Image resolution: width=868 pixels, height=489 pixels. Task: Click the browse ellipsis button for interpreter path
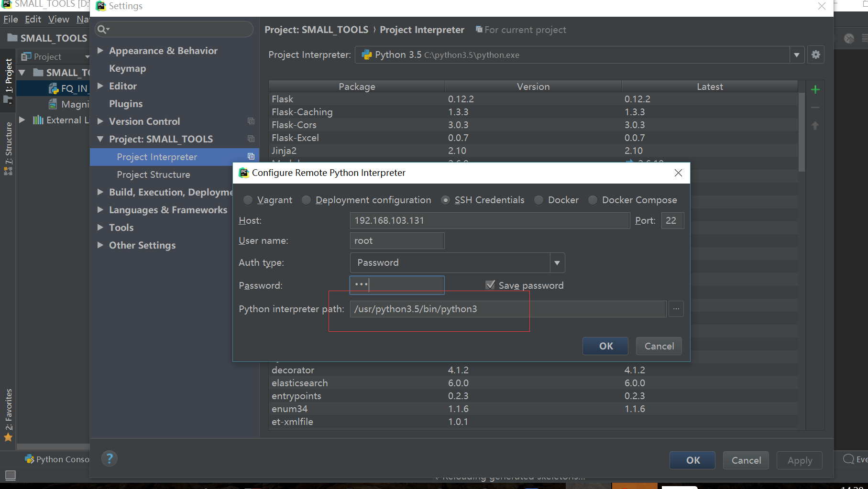coord(676,309)
